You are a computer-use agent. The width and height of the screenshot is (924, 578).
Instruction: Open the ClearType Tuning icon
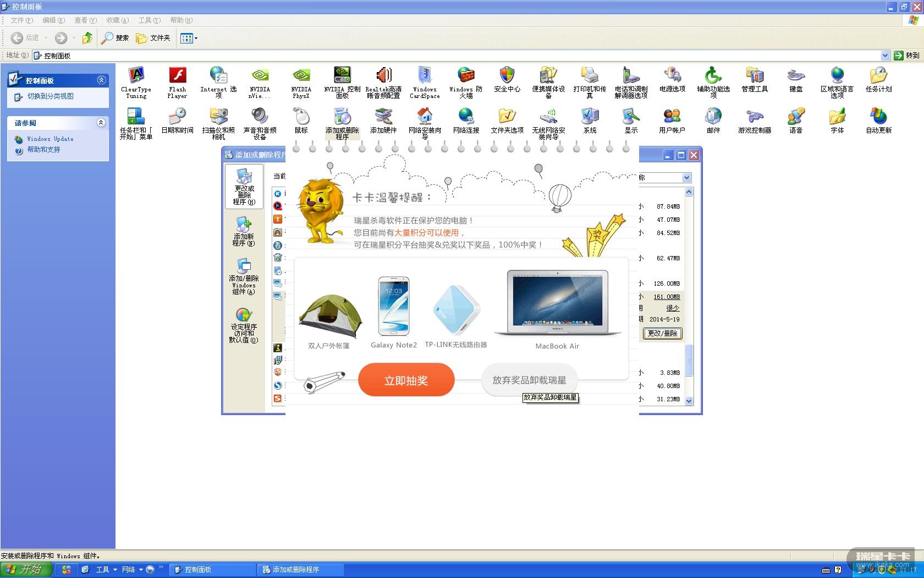click(x=136, y=82)
